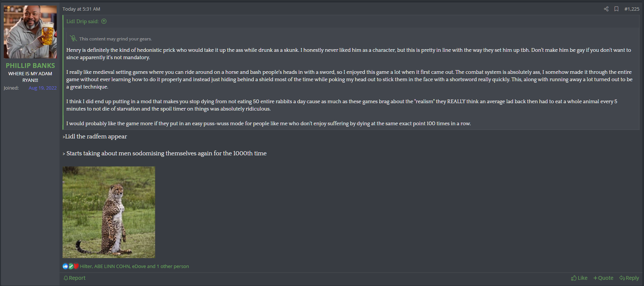Report this post
This screenshot has height=286, width=644.
pos(75,278)
